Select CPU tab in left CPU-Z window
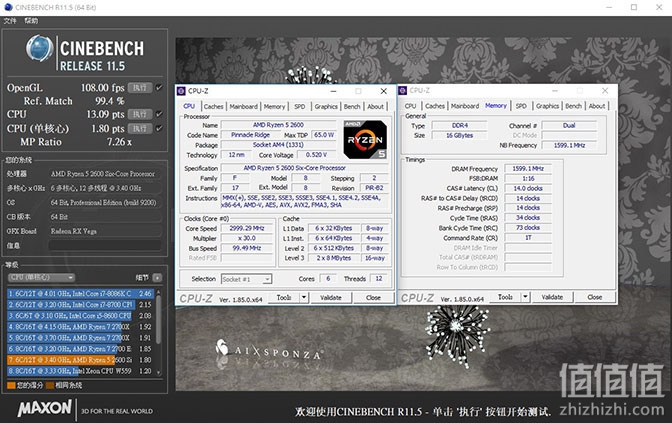Viewport: 672px width, 423px height. (x=189, y=106)
